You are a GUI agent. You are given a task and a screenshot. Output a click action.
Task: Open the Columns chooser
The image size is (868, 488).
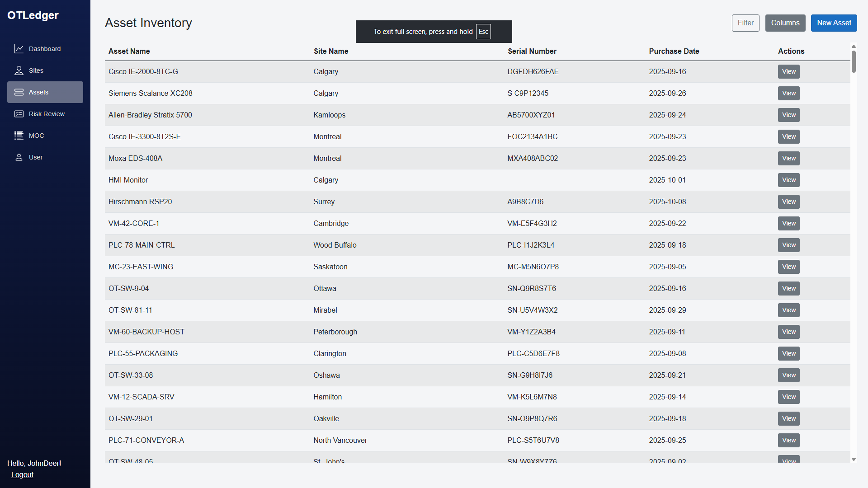pyautogui.click(x=785, y=23)
